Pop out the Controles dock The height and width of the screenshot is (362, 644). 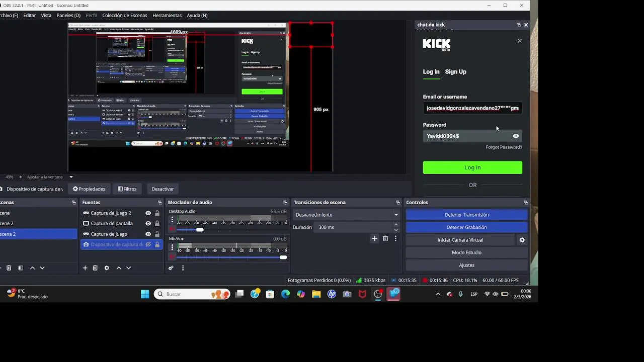(526, 203)
